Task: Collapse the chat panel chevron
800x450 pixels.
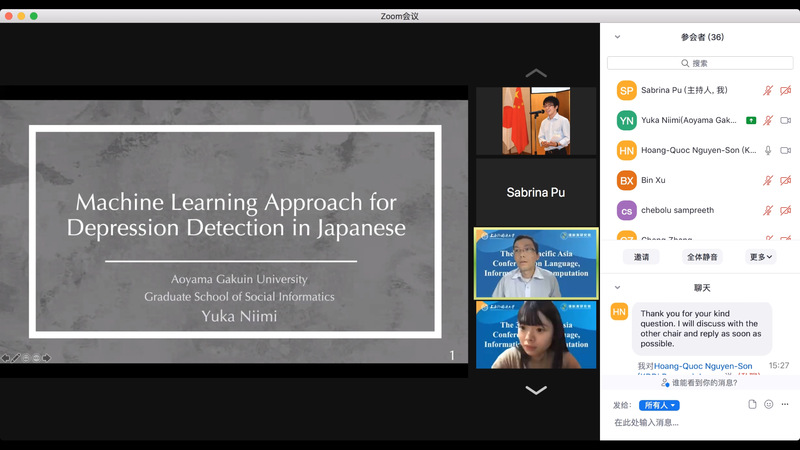Action: (x=617, y=288)
